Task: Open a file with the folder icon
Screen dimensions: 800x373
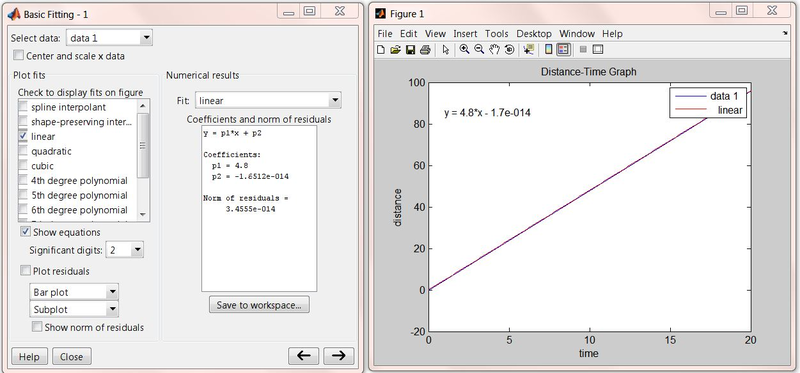Action: coord(395,49)
